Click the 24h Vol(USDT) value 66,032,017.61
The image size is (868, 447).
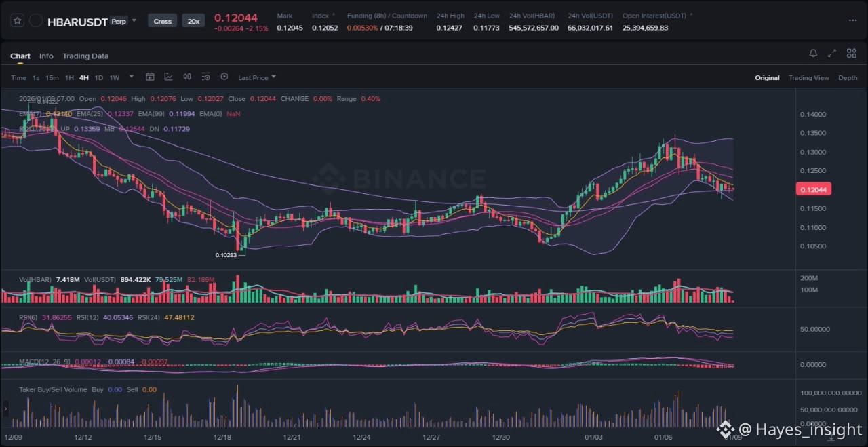click(x=590, y=28)
